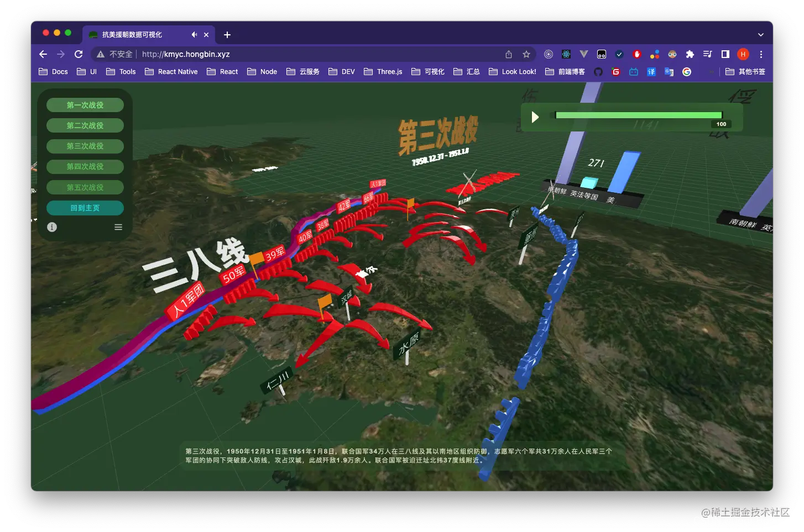Select the 第一次战役 button
This screenshot has height=532, width=804.
tap(85, 105)
